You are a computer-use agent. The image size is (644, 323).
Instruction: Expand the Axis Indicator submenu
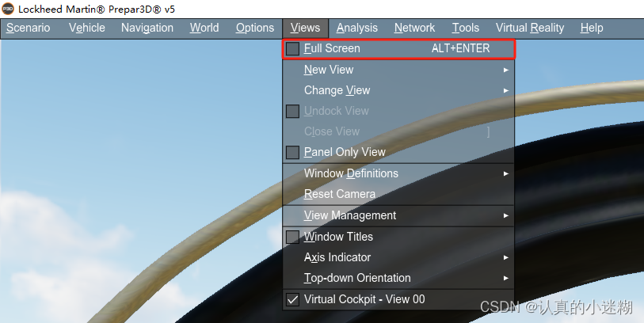[398, 257]
